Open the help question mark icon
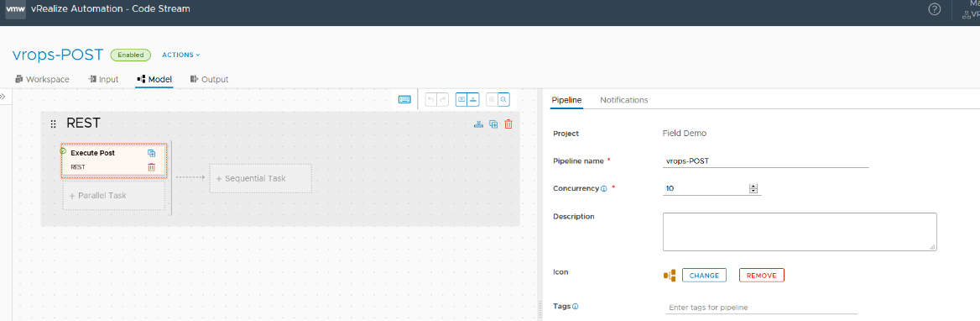Viewport: 980px width, 321px height. pyautogui.click(x=935, y=9)
